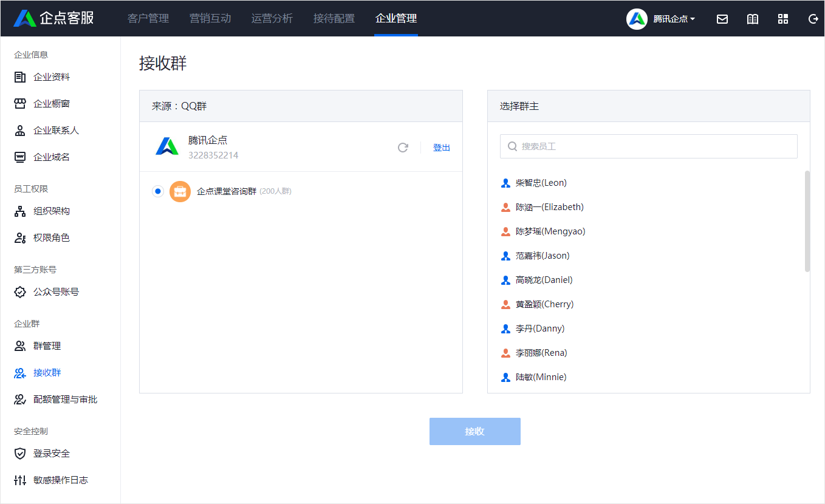Open 企业资料 via its document icon
This screenshot has width=825, height=504.
point(19,77)
